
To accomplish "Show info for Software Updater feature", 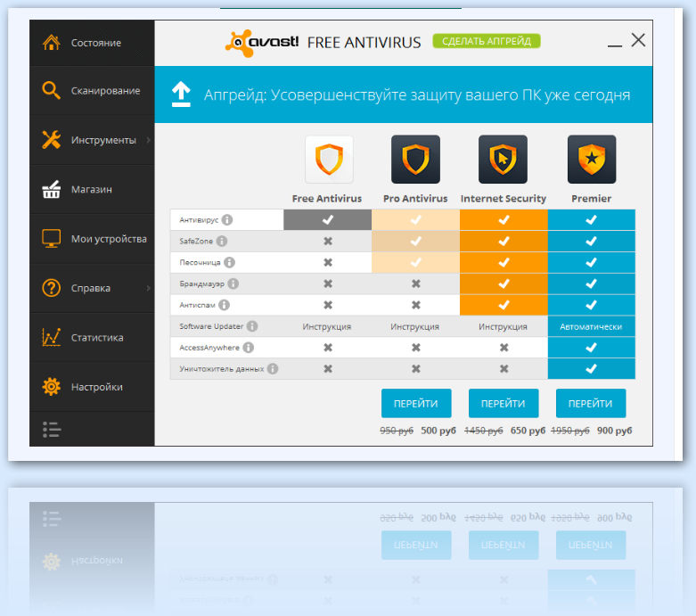I will [252, 326].
